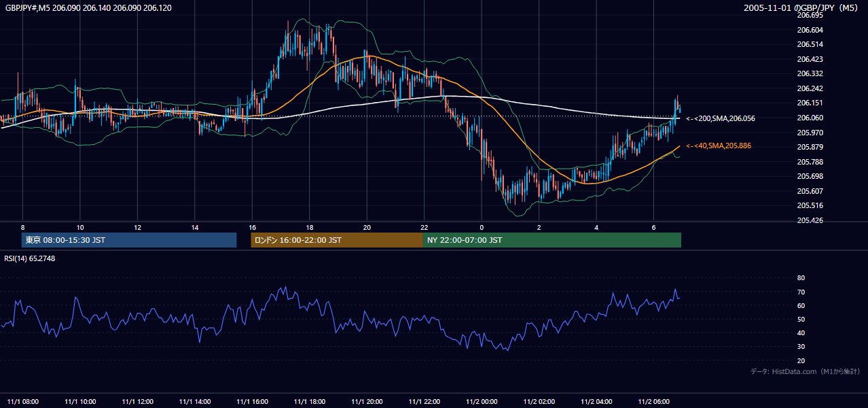Click price axis value 205.970

pos(810,133)
